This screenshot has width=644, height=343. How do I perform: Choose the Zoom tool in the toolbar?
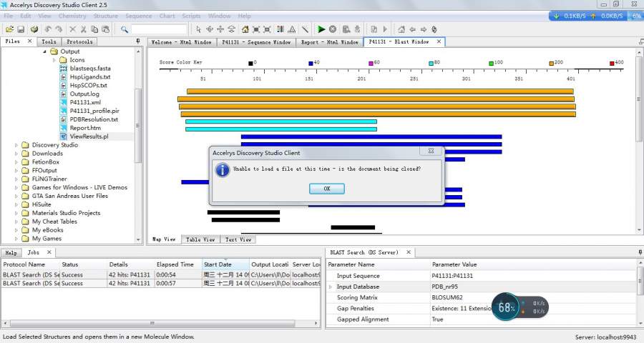232,29
